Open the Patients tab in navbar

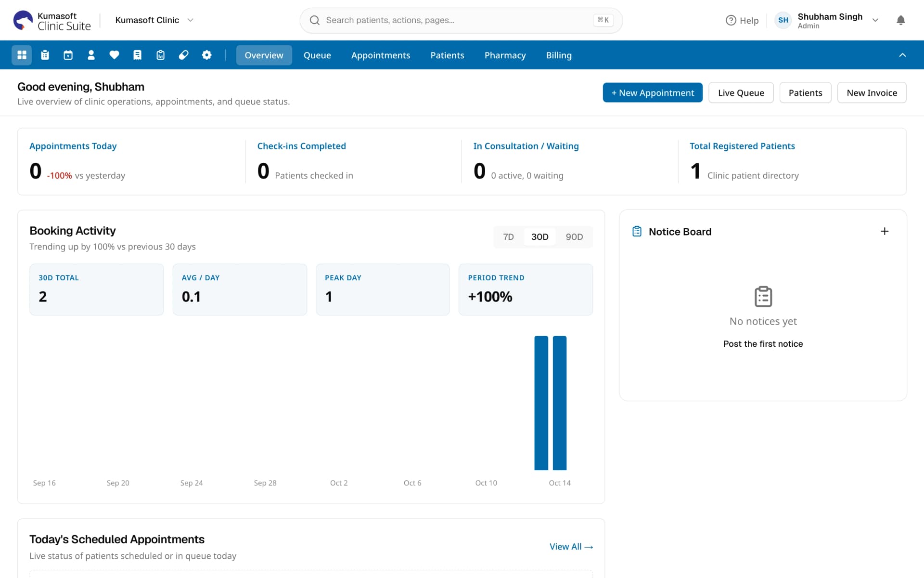447,55
